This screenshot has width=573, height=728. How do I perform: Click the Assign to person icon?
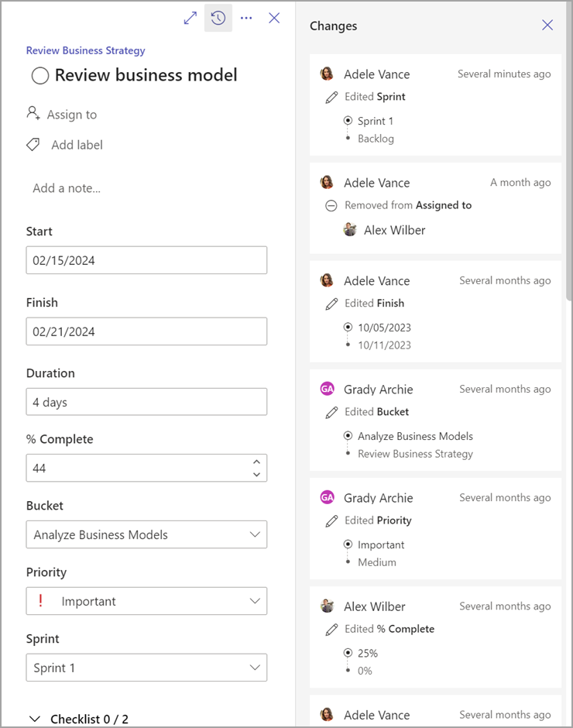click(33, 114)
